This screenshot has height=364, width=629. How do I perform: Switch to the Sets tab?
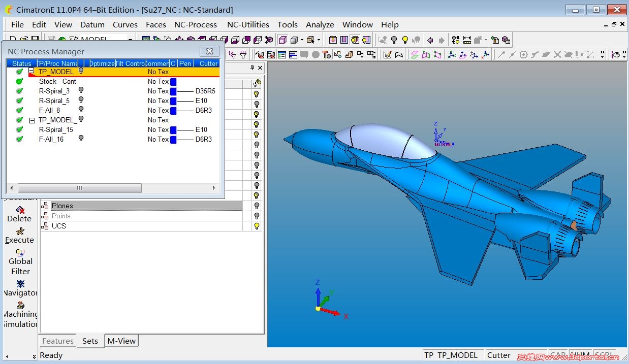click(90, 341)
